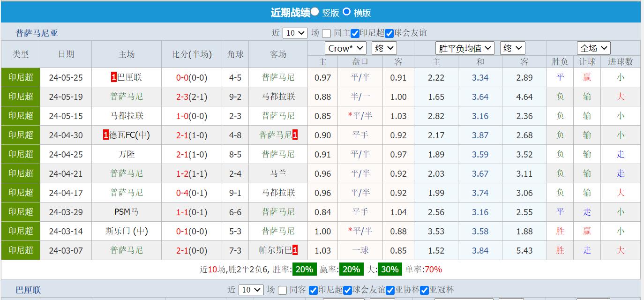Click red "1" badge beside 巴厘联

[113, 77]
